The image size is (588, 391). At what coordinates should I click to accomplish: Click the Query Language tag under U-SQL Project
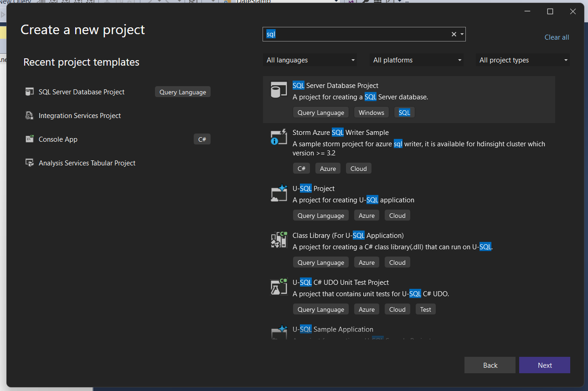[x=321, y=216]
